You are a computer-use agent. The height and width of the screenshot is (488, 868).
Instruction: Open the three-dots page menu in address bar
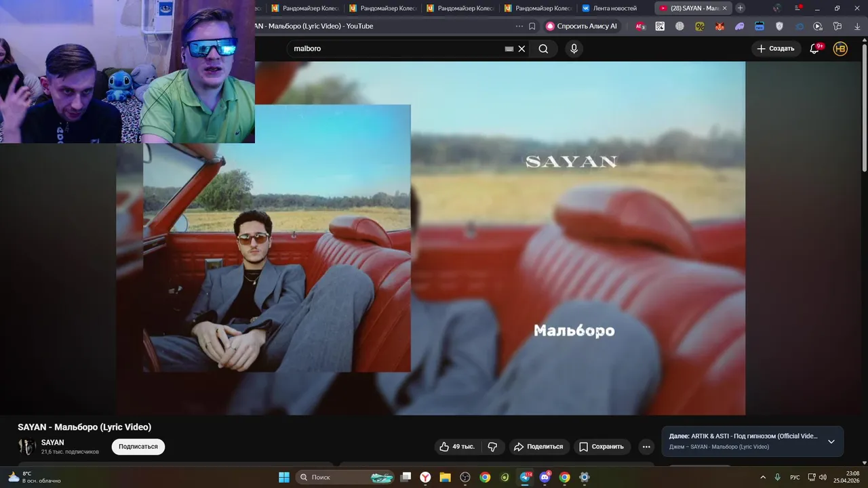[519, 26]
